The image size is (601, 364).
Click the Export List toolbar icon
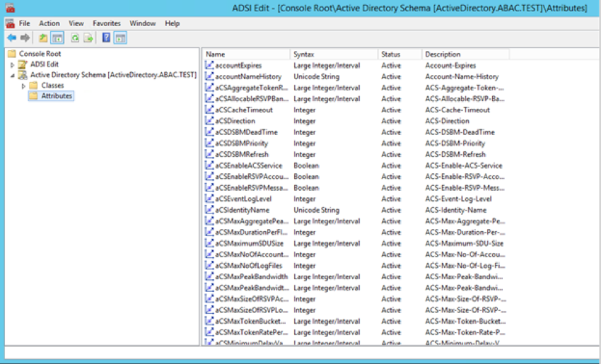tap(88, 38)
